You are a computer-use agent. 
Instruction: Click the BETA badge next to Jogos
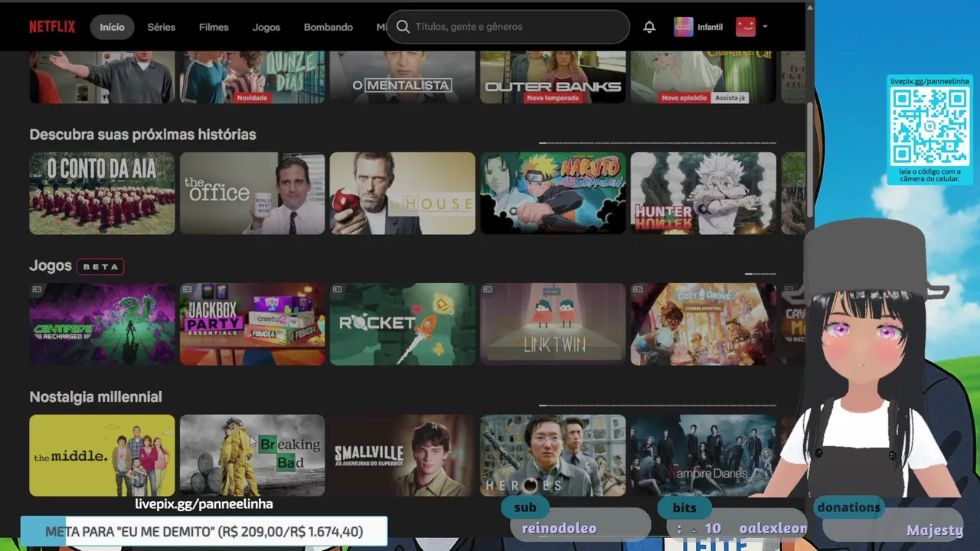click(x=100, y=266)
